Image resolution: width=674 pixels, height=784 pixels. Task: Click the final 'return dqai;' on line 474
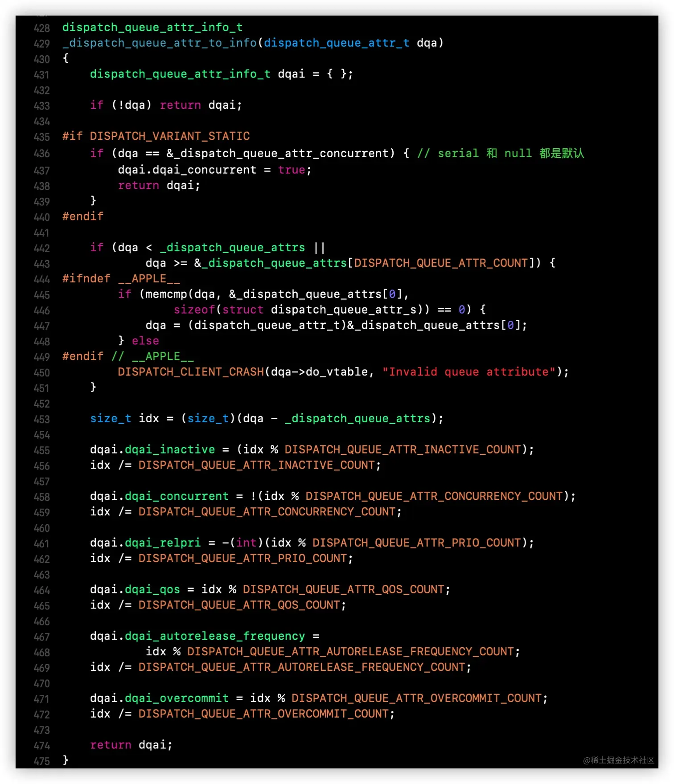coord(131,745)
